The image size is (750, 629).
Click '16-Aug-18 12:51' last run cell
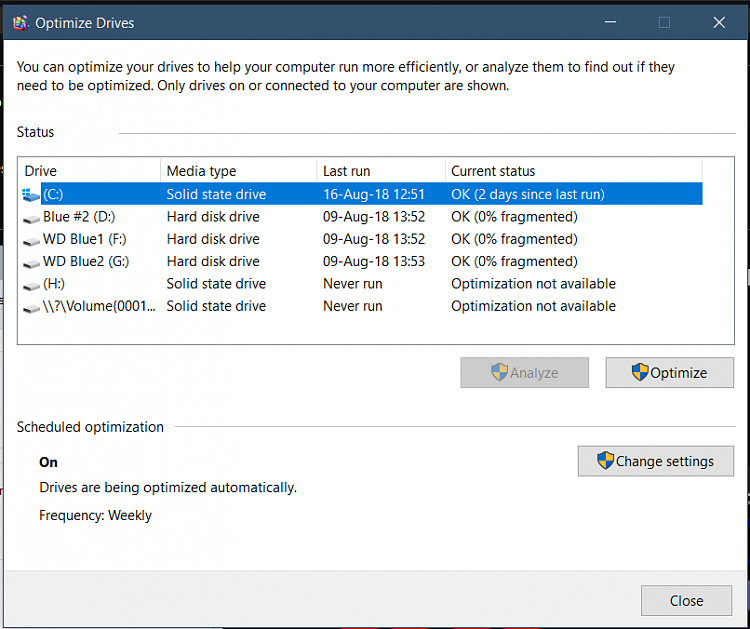(374, 194)
